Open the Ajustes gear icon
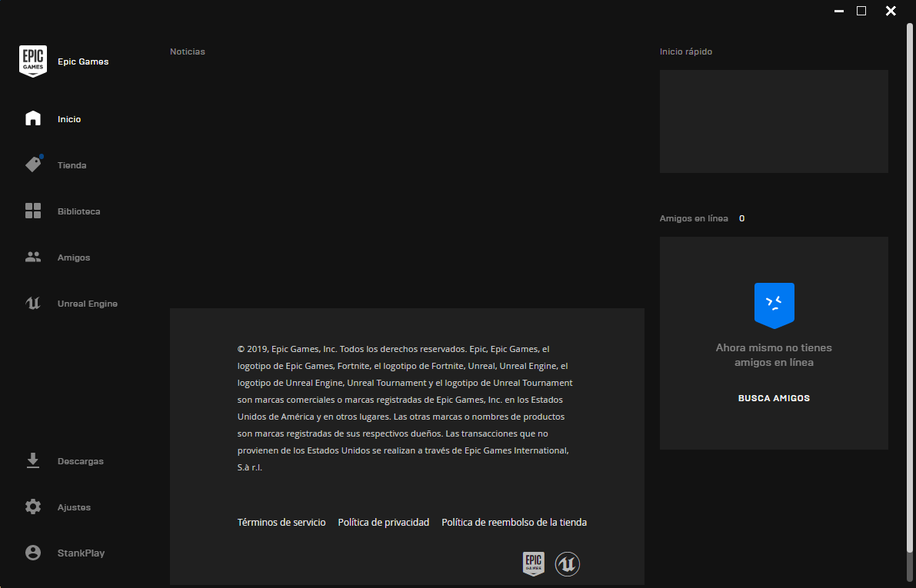The image size is (916, 588). 33,507
